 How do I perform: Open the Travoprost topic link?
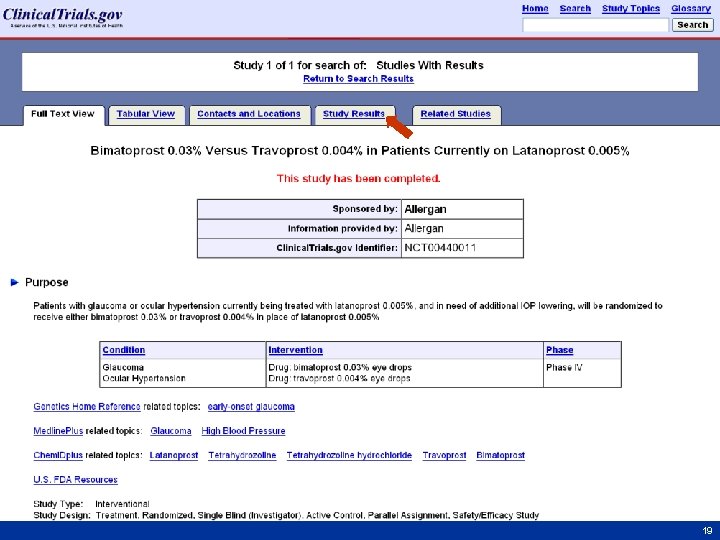point(444,455)
